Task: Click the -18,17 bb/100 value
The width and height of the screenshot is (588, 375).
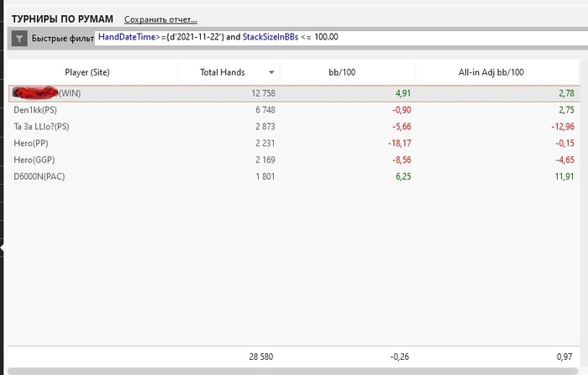Action: pyautogui.click(x=400, y=143)
